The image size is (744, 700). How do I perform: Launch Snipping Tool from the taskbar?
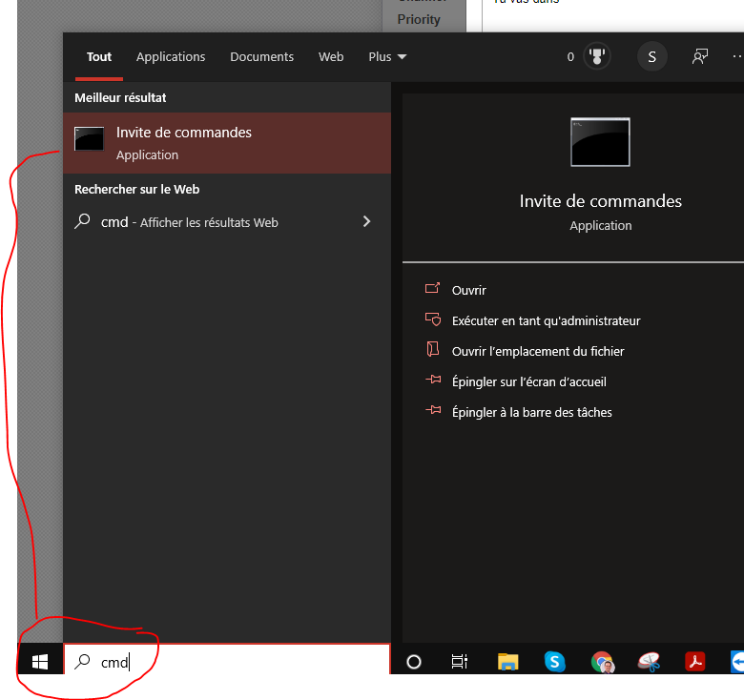click(x=649, y=661)
